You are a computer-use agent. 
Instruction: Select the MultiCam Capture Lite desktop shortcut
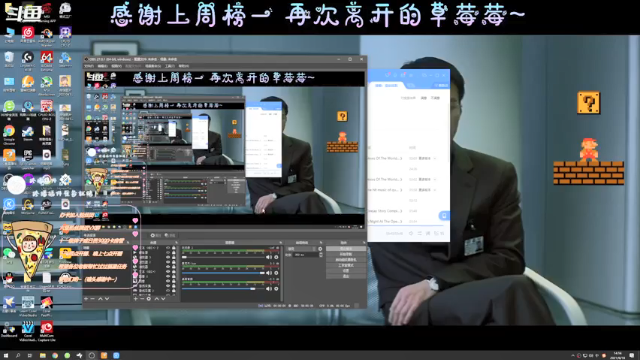click(47, 331)
